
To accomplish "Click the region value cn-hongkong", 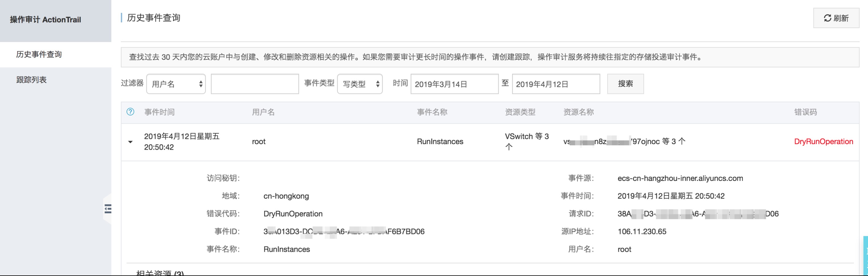I will (x=286, y=196).
